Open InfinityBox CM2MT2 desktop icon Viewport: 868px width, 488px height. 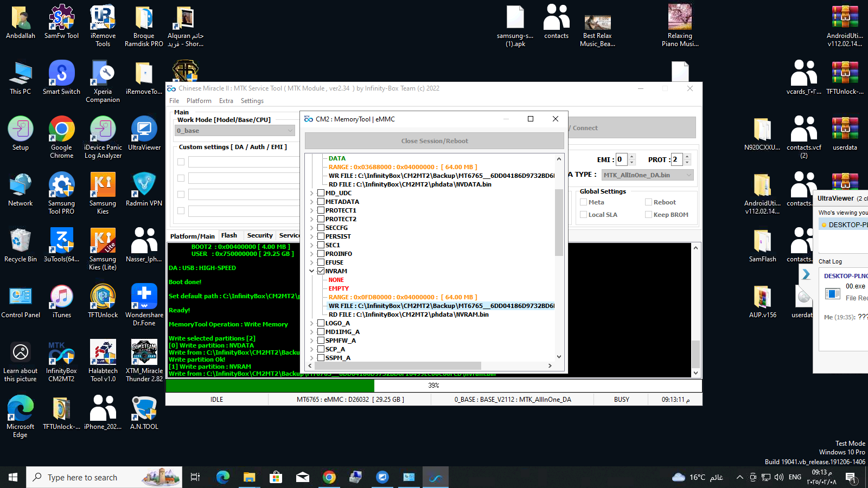[x=61, y=361]
